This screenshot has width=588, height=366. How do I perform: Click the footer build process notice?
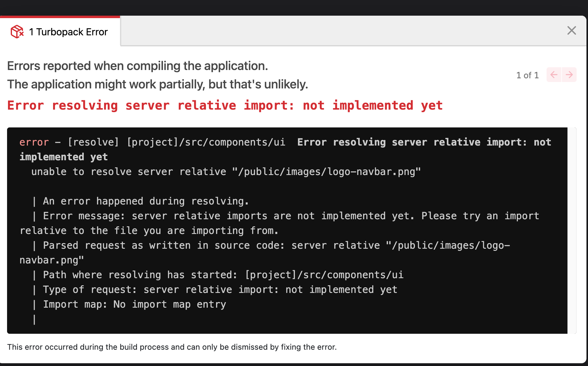point(172,347)
